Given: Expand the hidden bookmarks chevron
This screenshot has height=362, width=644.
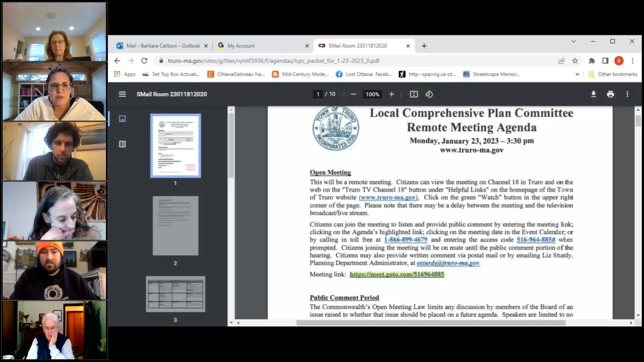Looking at the screenshot, I should coord(577,74).
